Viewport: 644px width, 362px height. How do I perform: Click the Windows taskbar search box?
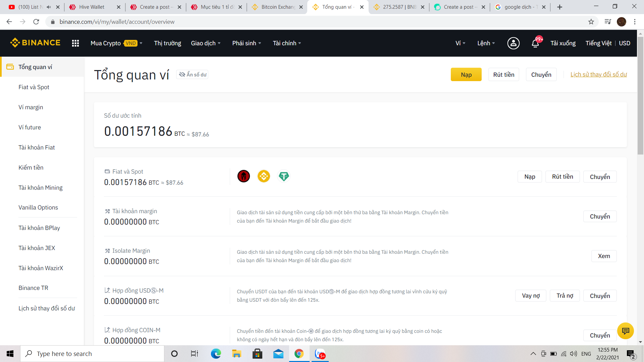tap(92, 354)
